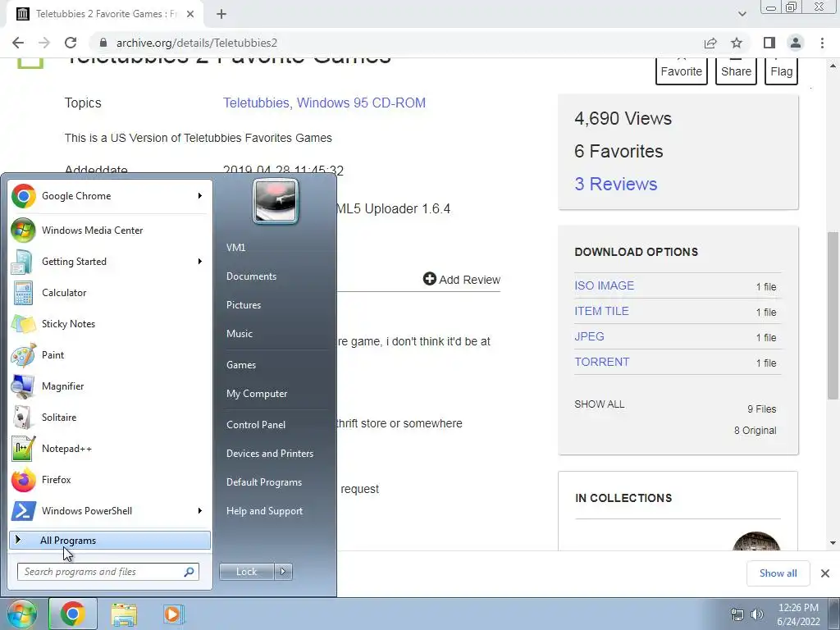Viewport: 840px width, 630px height.
Task: Open Chrome tab search dropdown
Action: pos(742,14)
